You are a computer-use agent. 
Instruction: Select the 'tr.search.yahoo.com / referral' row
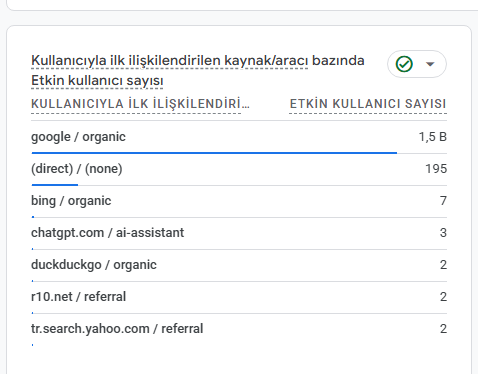(239, 329)
